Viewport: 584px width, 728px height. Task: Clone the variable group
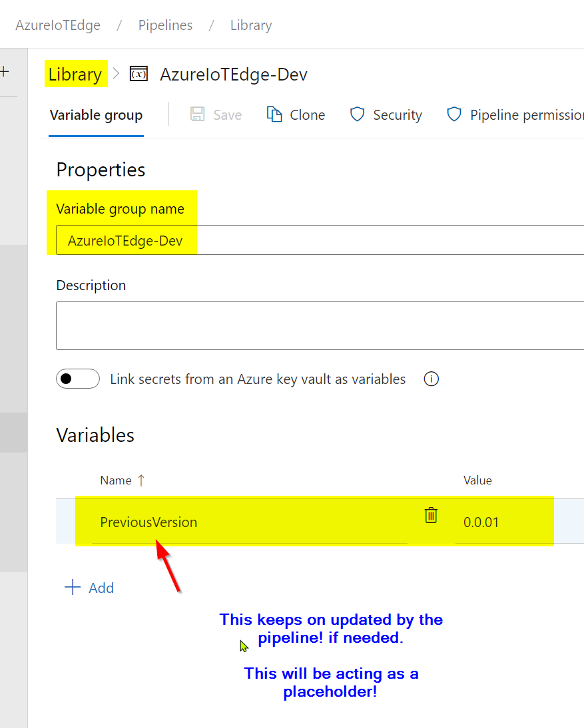pyautogui.click(x=307, y=115)
